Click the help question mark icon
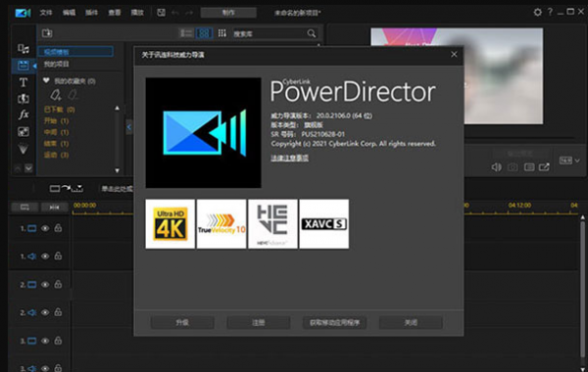 (550, 12)
